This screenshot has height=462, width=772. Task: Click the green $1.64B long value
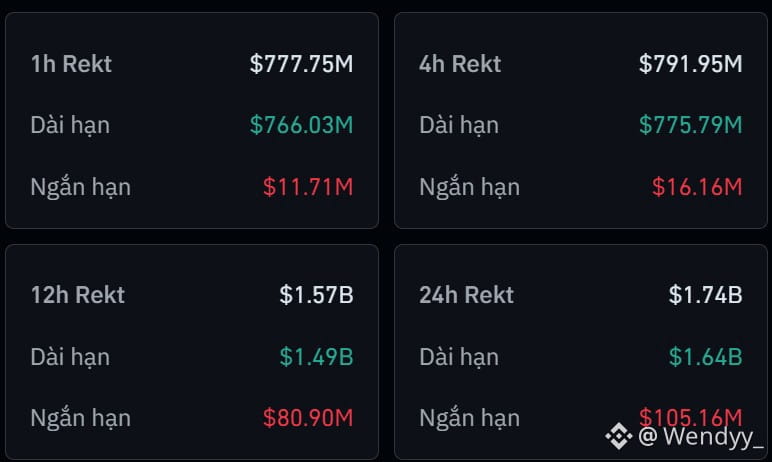tap(705, 357)
